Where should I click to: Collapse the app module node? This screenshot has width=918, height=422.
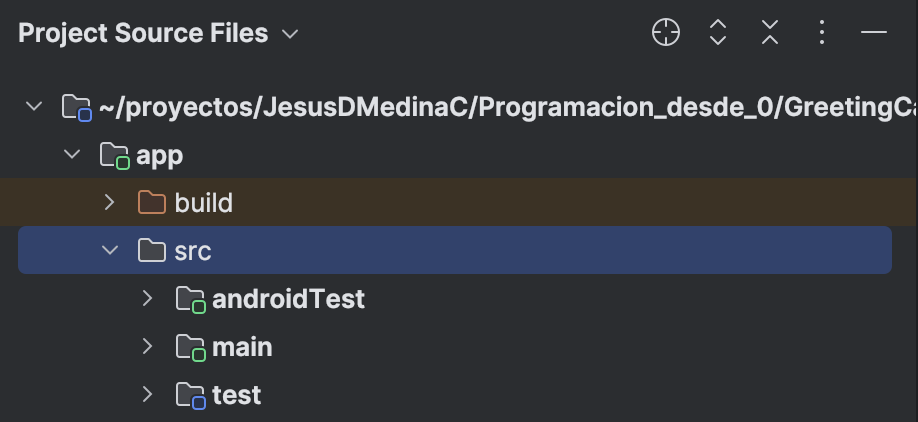coord(72,155)
